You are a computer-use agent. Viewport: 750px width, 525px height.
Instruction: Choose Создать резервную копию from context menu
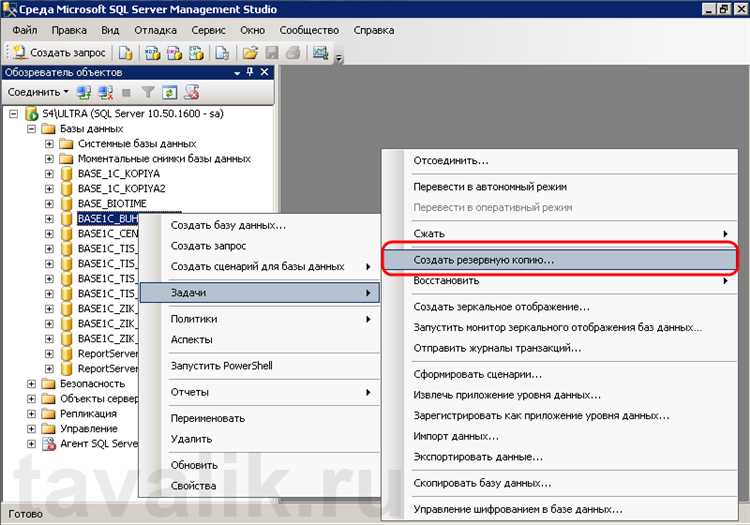[x=484, y=259]
